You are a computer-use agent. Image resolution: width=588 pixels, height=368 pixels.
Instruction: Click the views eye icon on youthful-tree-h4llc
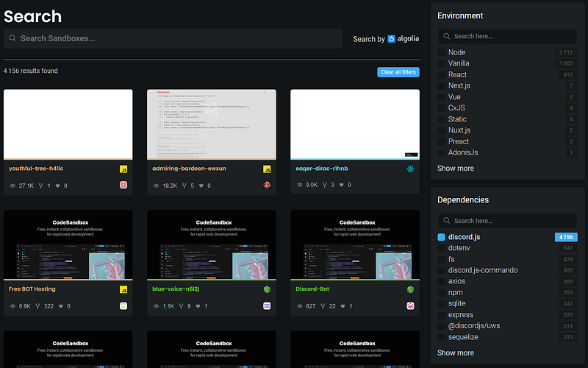[x=12, y=186]
